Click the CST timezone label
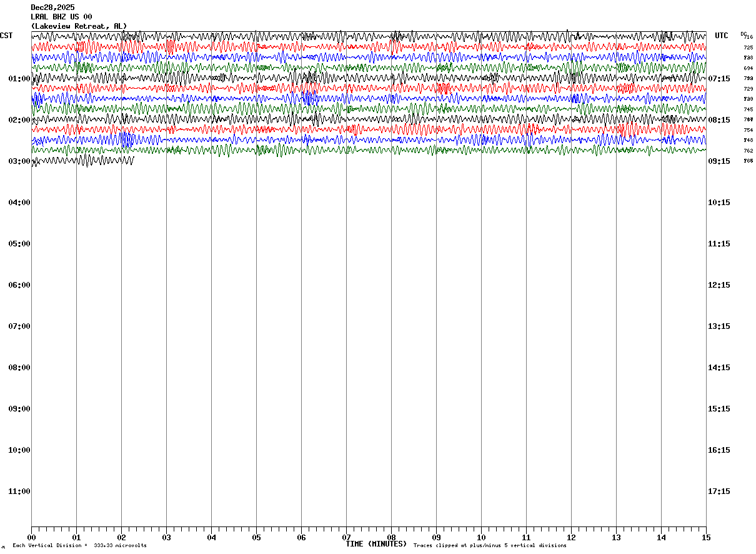Screen dimensions: 756x554 point(6,36)
